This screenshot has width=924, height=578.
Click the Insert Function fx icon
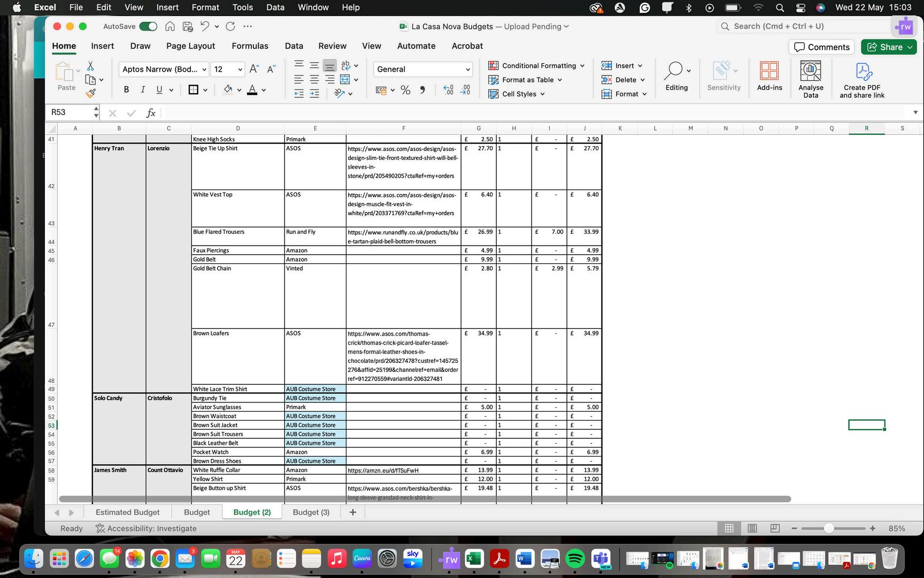click(151, 112)
